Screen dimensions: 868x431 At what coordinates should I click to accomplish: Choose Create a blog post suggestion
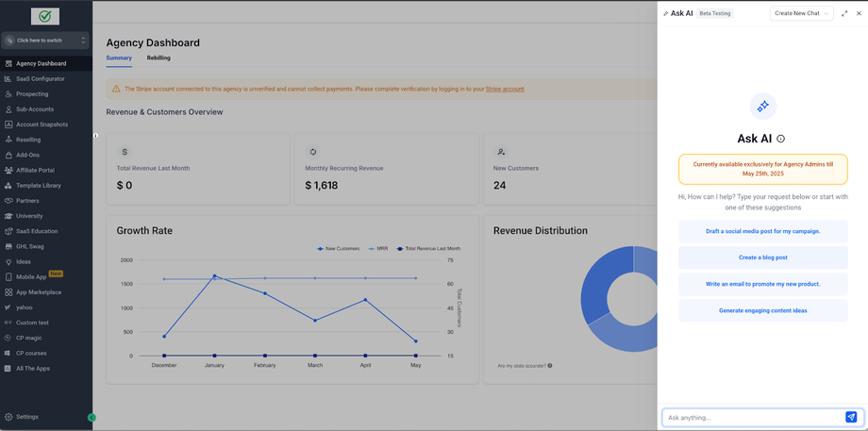click(763, 257)
